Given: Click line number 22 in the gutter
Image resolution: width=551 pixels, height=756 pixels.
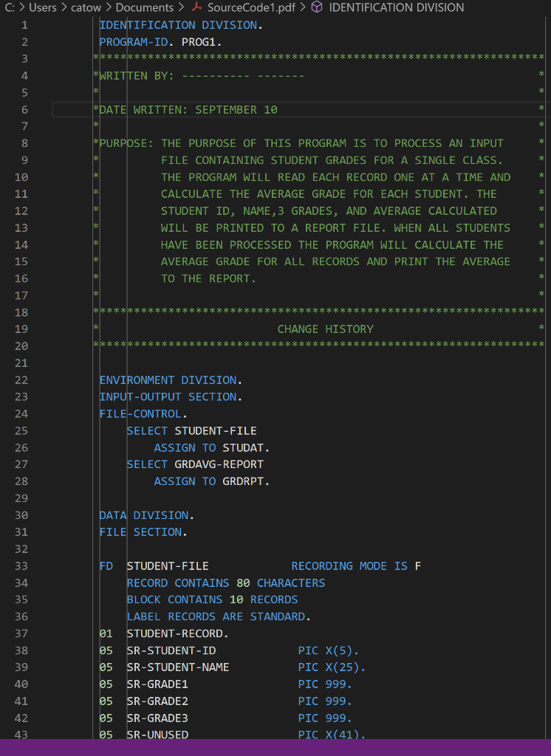Looking at the screenshot, I should [21, 380].
